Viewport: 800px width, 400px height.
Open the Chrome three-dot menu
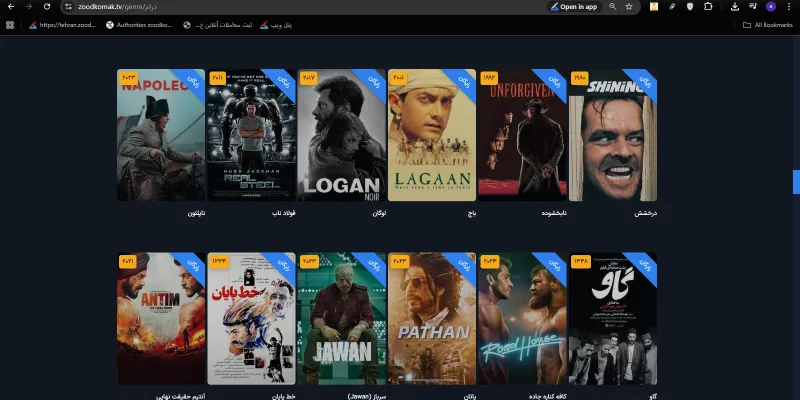point(789,7)
